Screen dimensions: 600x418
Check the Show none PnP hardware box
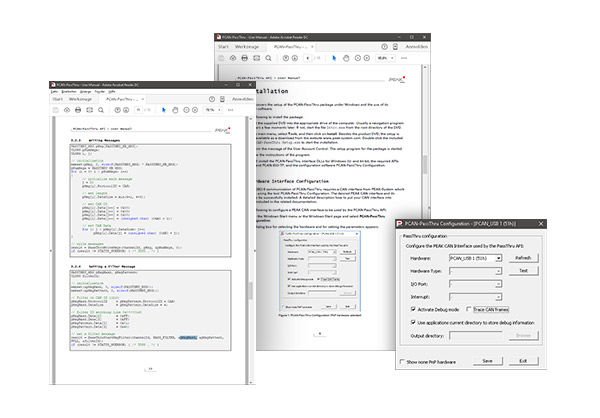click(x=402, y=361)
